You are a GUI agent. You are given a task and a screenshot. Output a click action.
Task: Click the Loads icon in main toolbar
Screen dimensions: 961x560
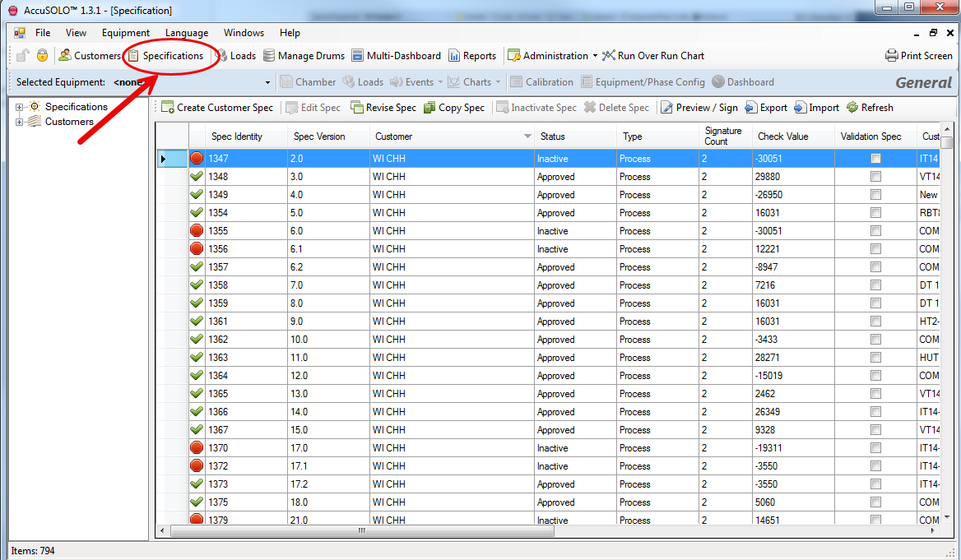pyautogui.click(x=221, y=56)
